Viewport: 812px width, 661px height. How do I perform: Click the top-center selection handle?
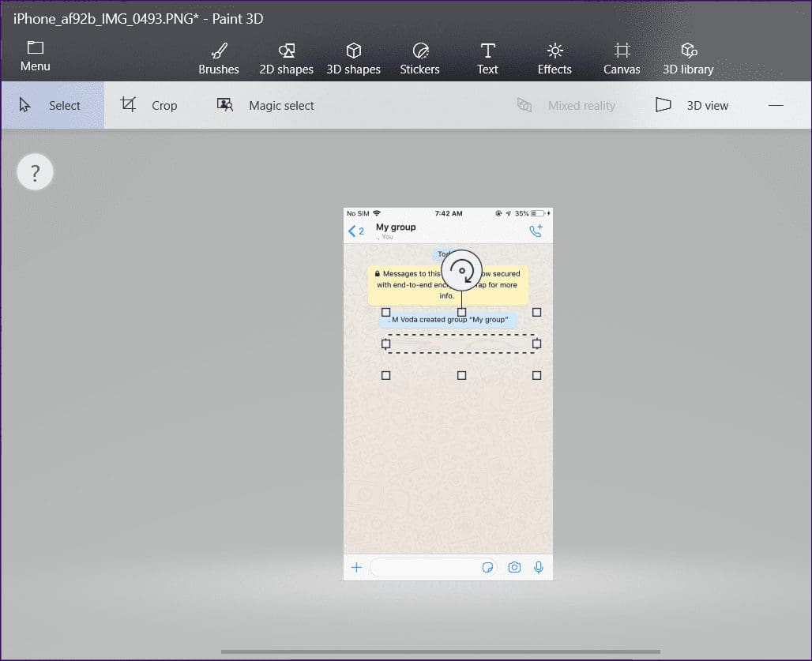click(461, 312)
